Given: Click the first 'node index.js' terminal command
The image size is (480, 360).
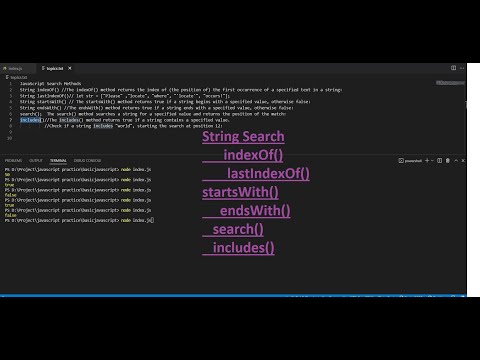Looking at the screenshot, I should pyautogui.click(x=136, y=170).
